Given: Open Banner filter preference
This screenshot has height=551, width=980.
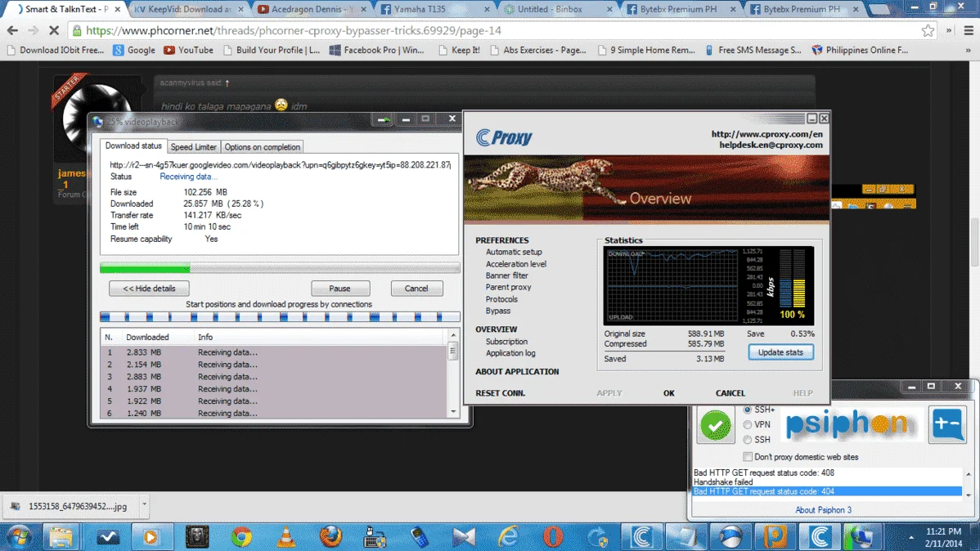Looking at the screenshot, I should coord(507,275).
